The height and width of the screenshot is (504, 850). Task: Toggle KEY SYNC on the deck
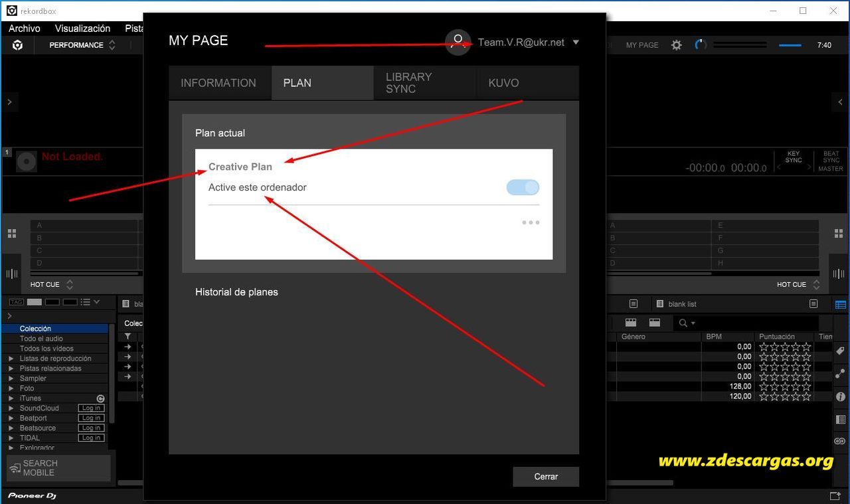pyautogui.click(x=794, y=157)
